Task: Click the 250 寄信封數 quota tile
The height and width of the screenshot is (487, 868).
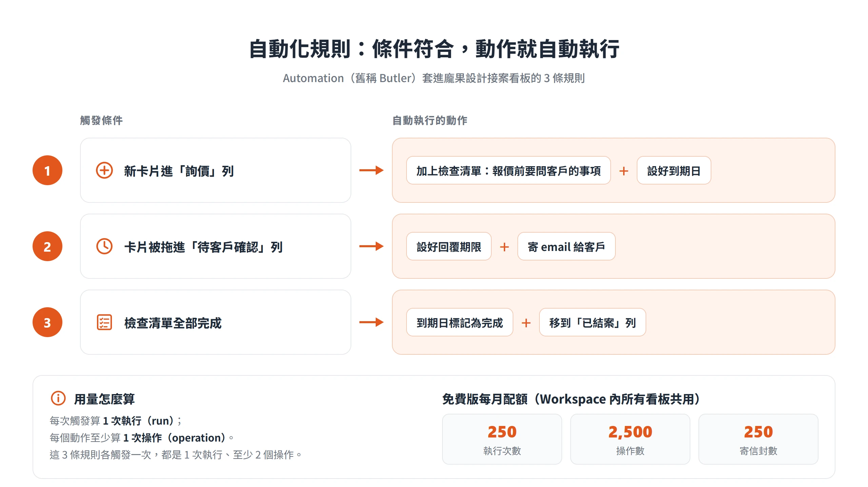Action: coord(758,439)
